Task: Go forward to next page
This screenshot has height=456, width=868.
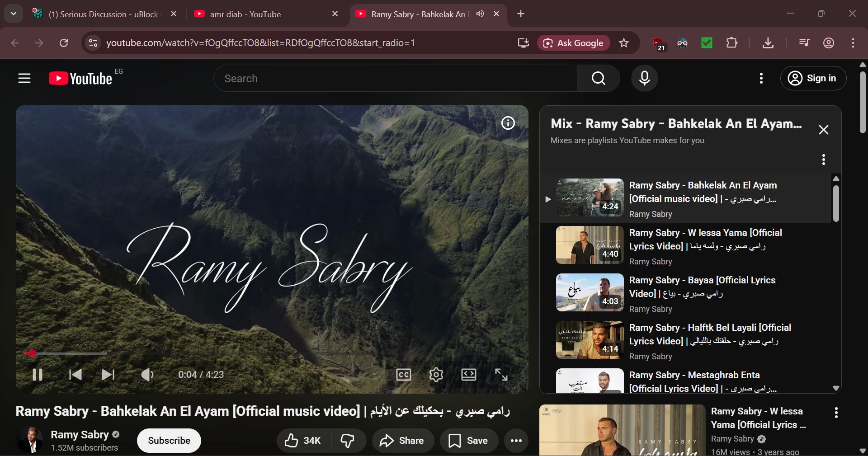Action: point(39,43)
